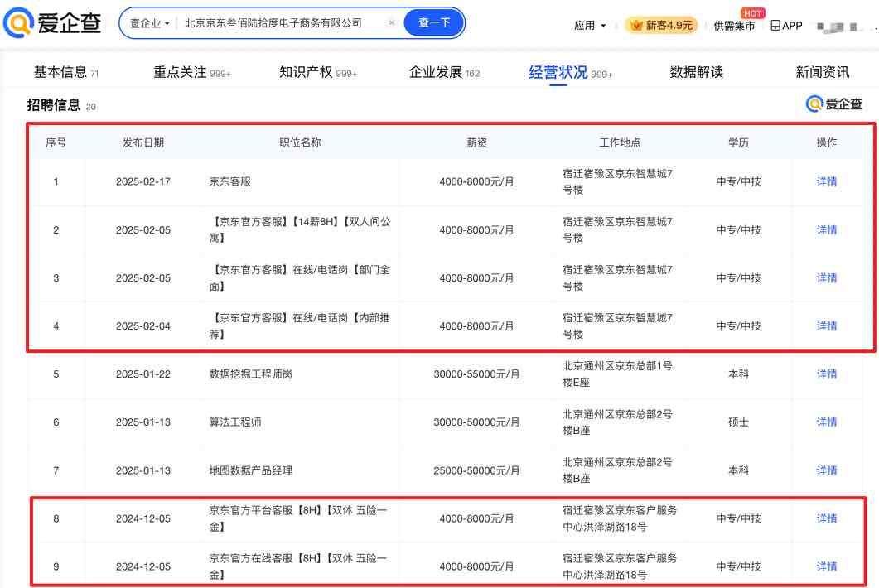879x588 pixels.
Task: Switch to the 基本信息 tab
Action: coord(60,72)
